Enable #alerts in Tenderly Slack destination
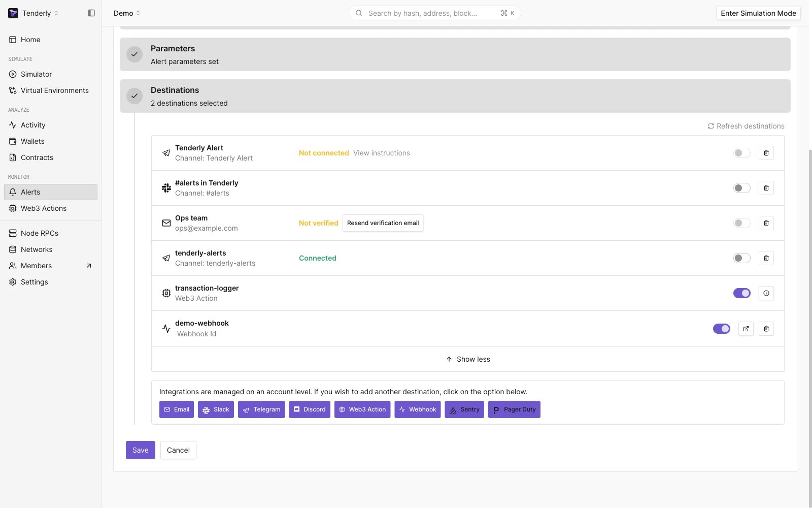 [x=742, y=188]
